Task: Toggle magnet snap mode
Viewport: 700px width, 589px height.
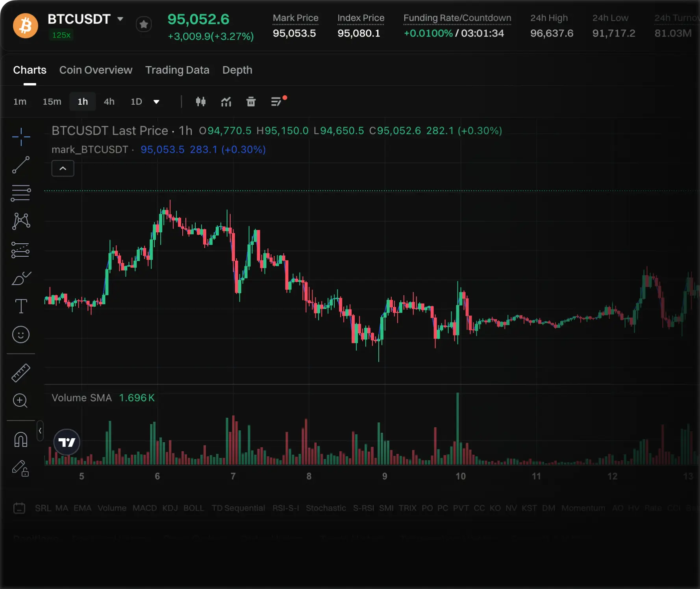Action: [21, 439]
